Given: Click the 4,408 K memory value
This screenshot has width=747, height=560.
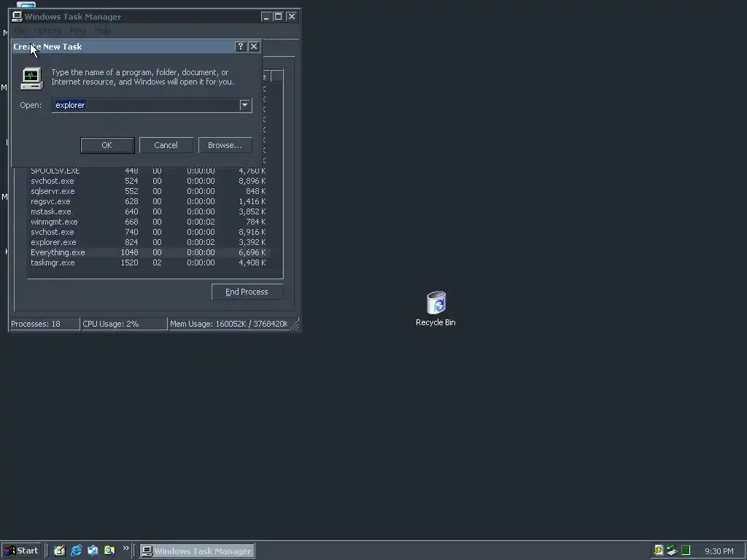Looking at the screenshot, I should point(252,262).
